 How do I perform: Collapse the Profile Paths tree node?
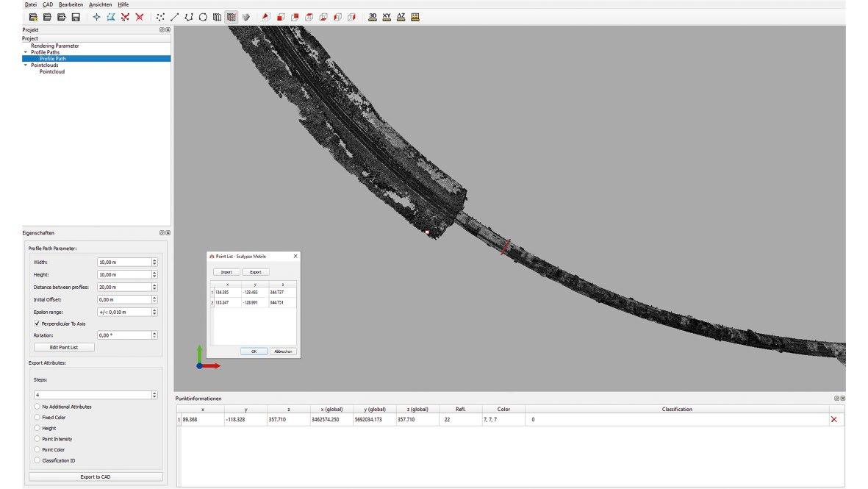point(26,52)
